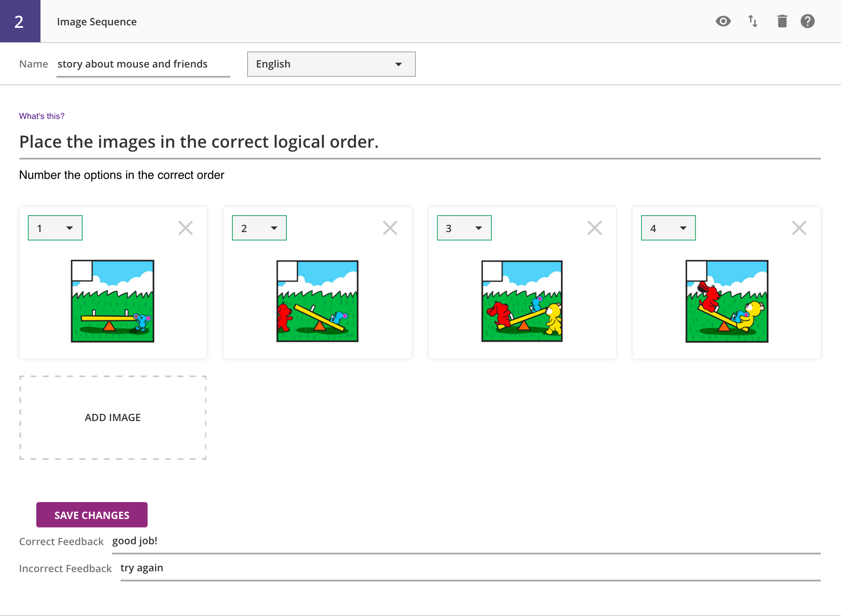The width and height of the screenshot is (841, 616).
Task: Click the SAVE CHANGES button
Action: [x=92, y=515]
